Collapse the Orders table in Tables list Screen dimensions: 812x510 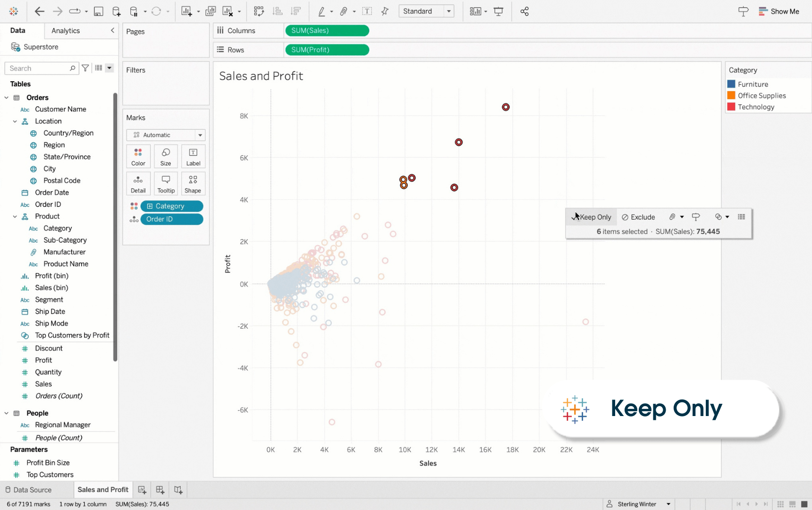click(x=6, y=97)
